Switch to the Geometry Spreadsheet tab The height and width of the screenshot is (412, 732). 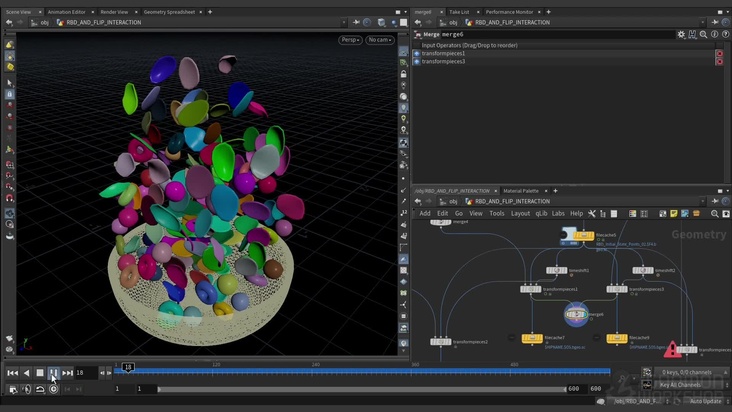click(x=169, y=11)
